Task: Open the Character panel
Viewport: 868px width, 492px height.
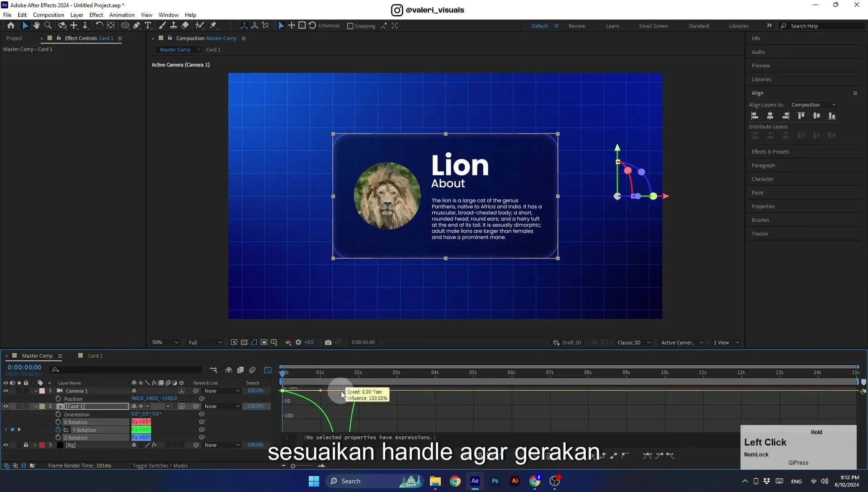Action: coord(763,179)
